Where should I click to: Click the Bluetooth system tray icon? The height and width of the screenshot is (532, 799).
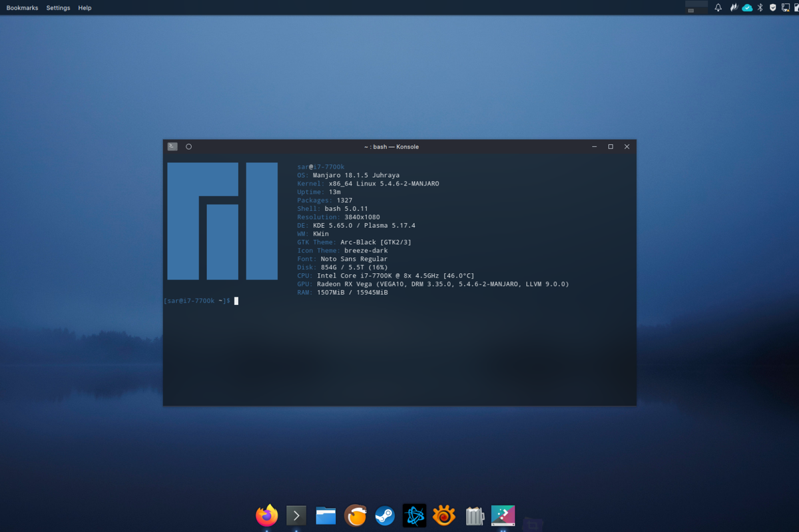[760, 7]
